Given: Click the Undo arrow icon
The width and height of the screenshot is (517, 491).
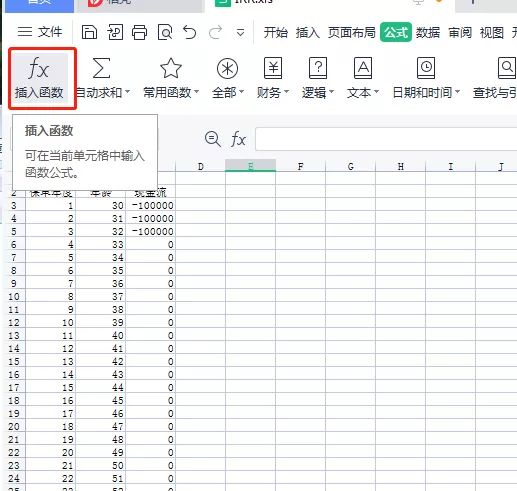Looking at the screenshot, I should coord(190,32).
